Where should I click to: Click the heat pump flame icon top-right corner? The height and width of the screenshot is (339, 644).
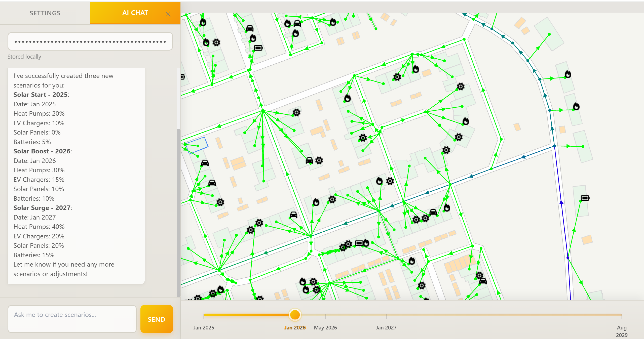568,74
